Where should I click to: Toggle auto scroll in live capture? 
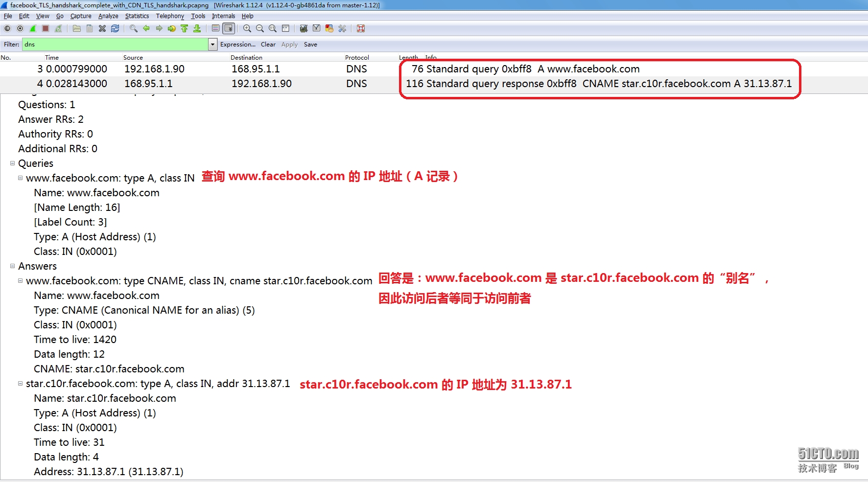(x=229, y=28)
